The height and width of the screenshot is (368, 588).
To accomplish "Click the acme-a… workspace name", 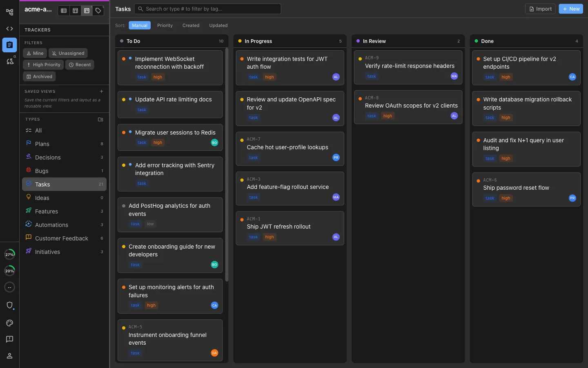I will [38, 9].
